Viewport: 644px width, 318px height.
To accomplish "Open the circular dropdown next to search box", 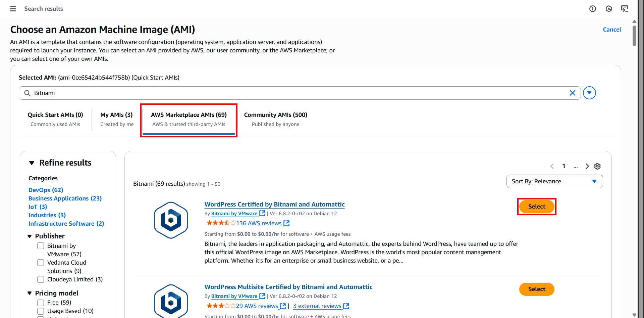I will click(589, 93).
